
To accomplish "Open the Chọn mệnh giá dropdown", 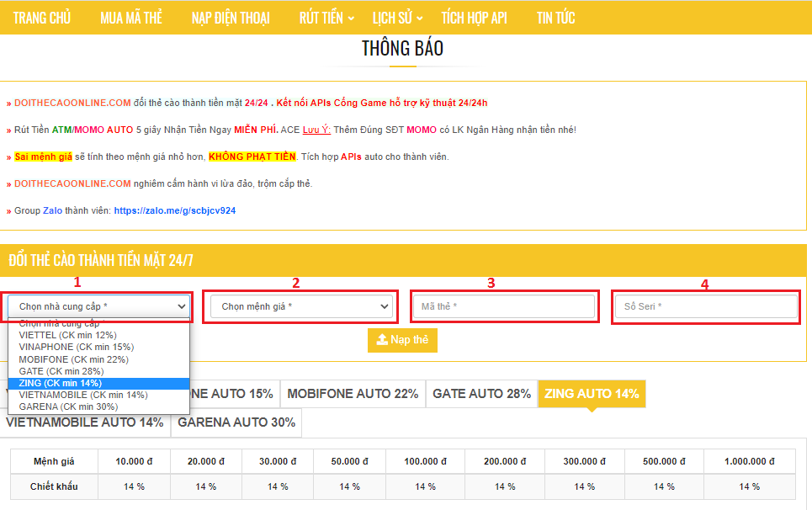I will [301, 306].
